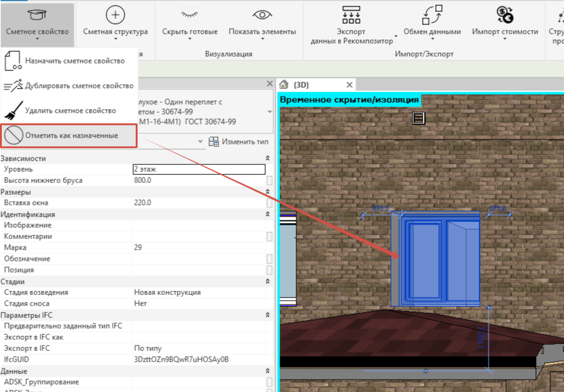564x392 pixels.
Task: Choose Дублировать сметное свойство
Action: [70, 86]
